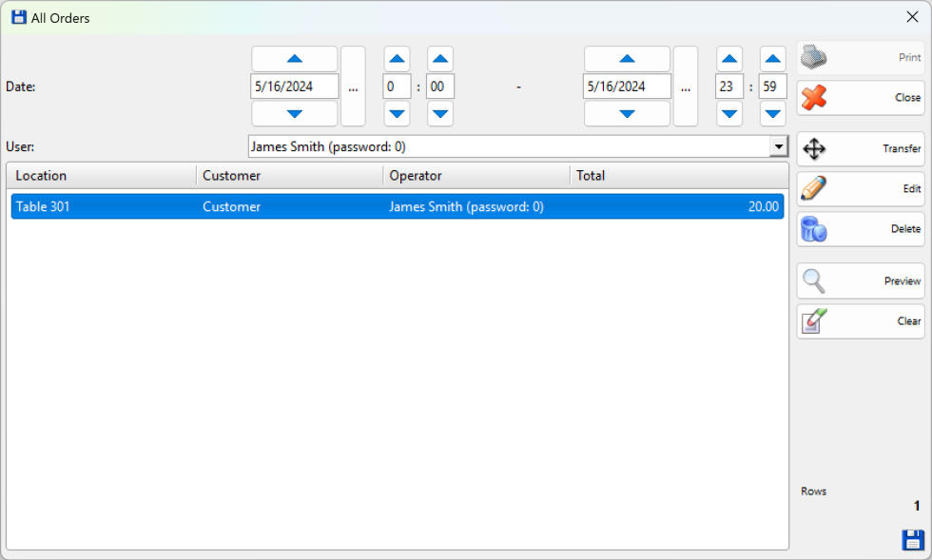Viewport: 932px width, 560px height.
Task: Increase the end date with up arrow
Action: click(x=627, y=59)
